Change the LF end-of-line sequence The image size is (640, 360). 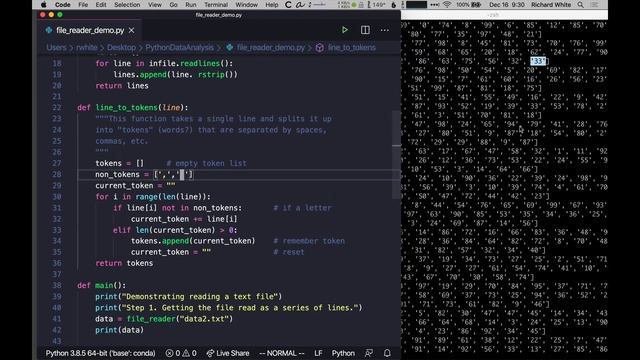tap(318, 353)
